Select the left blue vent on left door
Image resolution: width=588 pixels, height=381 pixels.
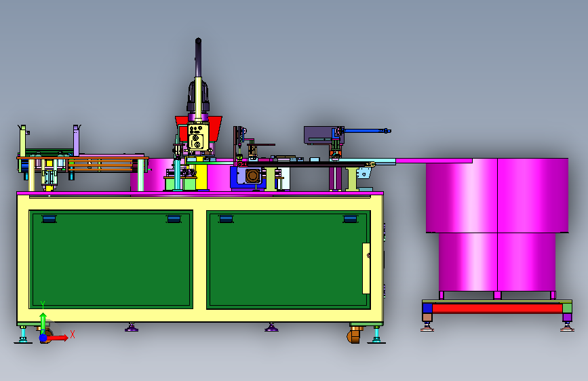[49, 218]
